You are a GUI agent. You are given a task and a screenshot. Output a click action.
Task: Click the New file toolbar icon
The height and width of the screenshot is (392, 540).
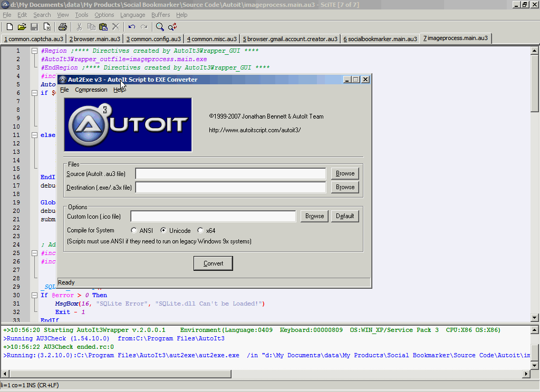point(9,27)
